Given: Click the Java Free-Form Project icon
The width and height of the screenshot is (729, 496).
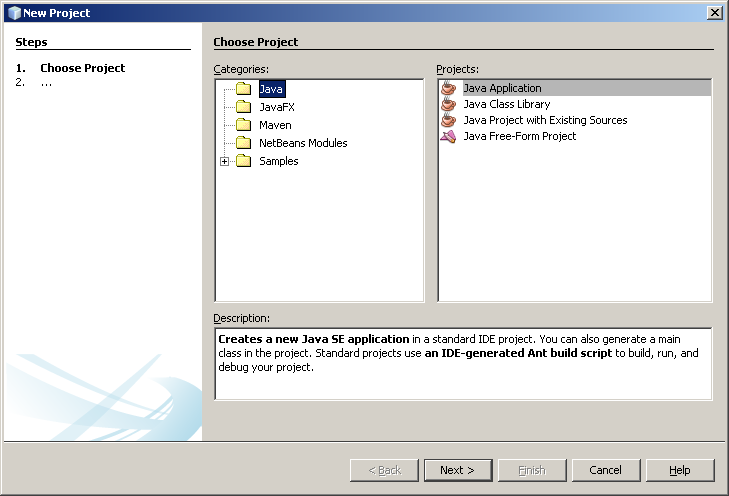Looking at the screenshot, I should (448, 136).
